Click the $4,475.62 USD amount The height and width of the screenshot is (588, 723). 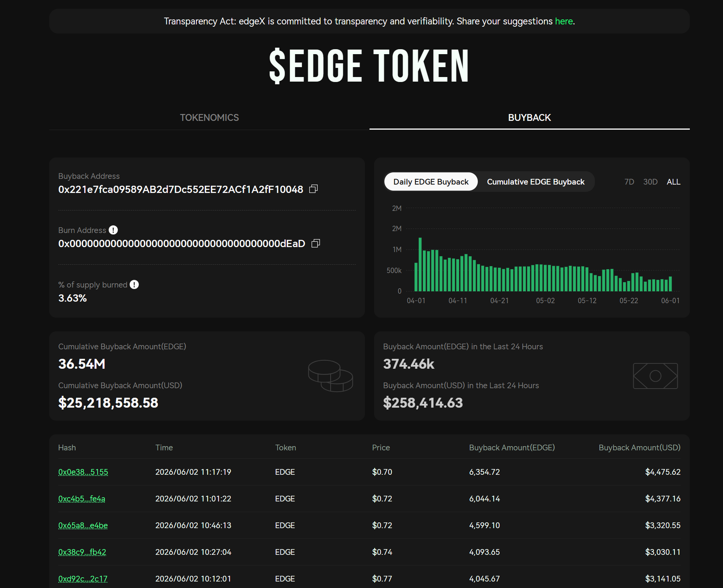[x=663, y=472]
